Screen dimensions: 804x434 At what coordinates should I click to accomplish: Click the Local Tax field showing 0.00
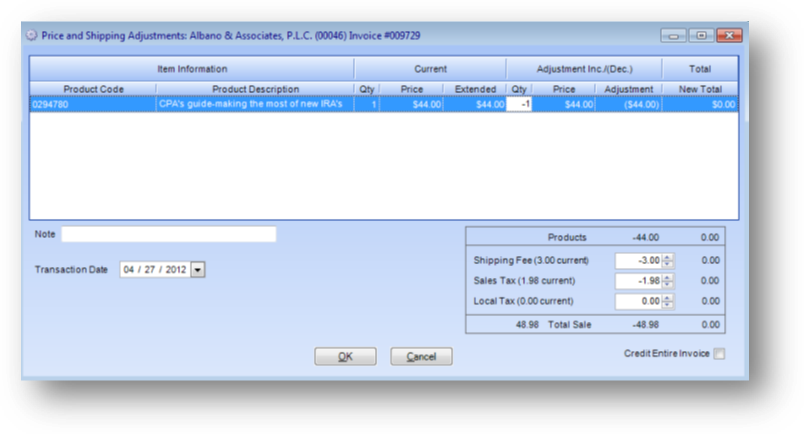click(x=639, y=301)
